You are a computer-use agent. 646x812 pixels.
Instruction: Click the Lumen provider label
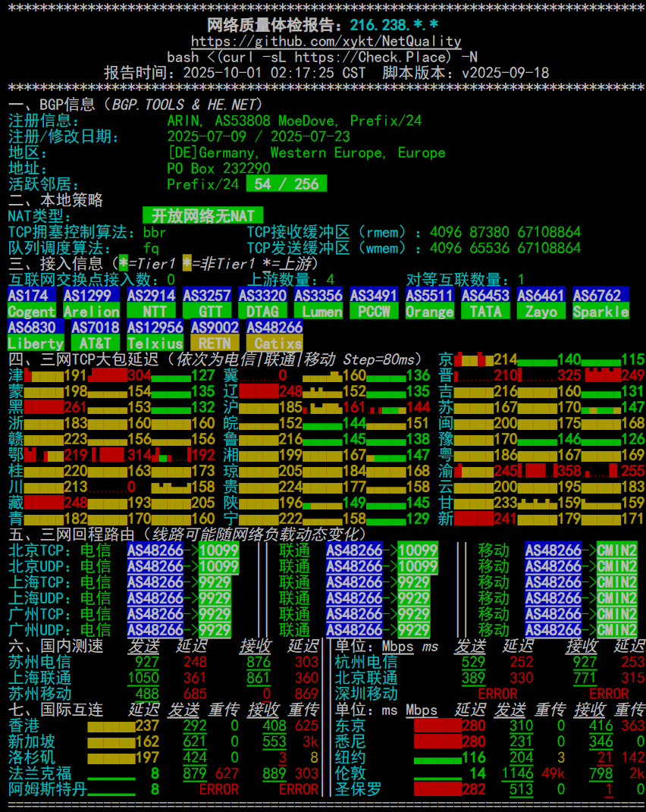(318, 312)
